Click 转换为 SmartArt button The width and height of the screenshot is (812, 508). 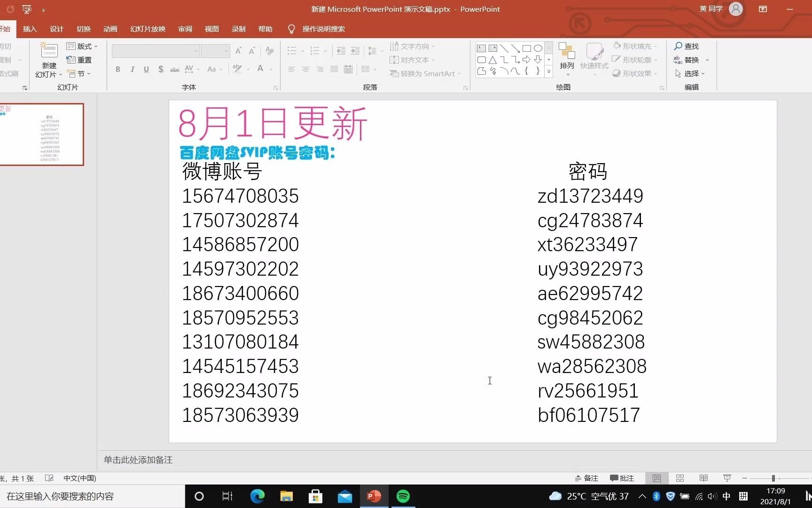click(x=425, y=73)
